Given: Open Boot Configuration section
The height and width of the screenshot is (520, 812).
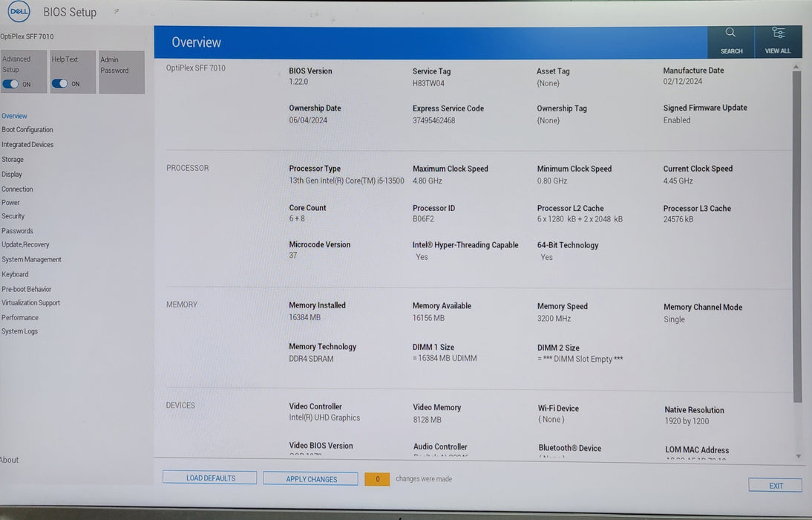Looking at the screenshot, I should coord(27,129).
